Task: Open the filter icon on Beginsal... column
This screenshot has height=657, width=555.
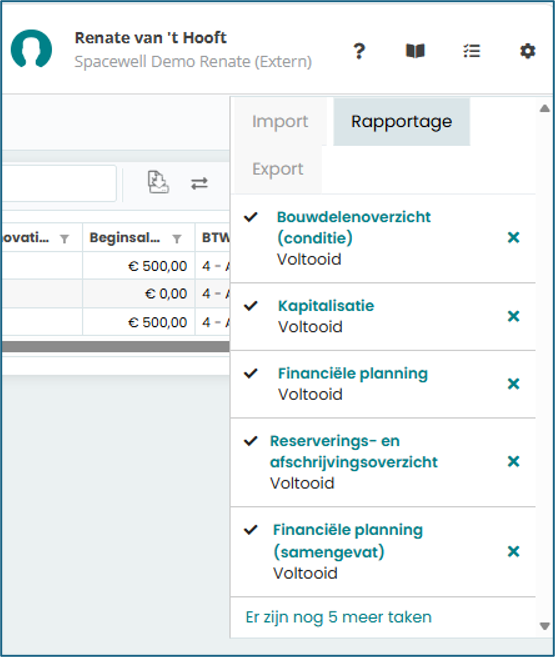Action: [x=177, y=238]
